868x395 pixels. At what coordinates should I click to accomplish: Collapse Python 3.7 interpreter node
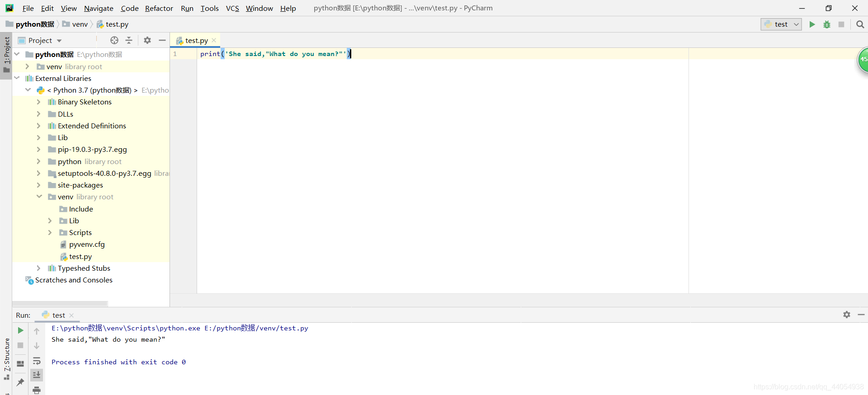tap(28, 90)
